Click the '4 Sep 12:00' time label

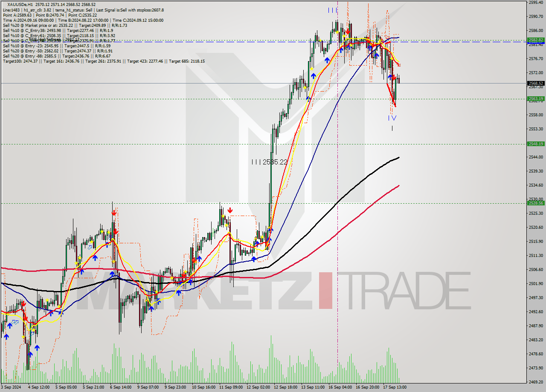(39, 387)
